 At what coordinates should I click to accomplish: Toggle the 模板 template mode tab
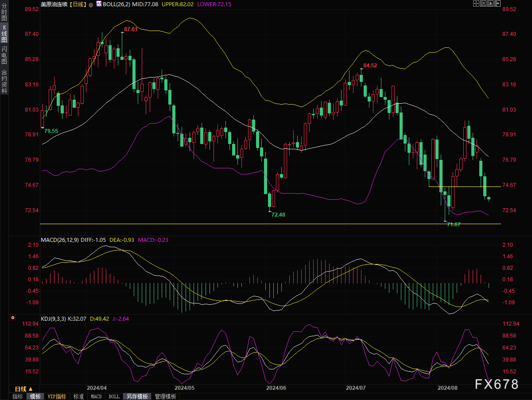[35, 396]
